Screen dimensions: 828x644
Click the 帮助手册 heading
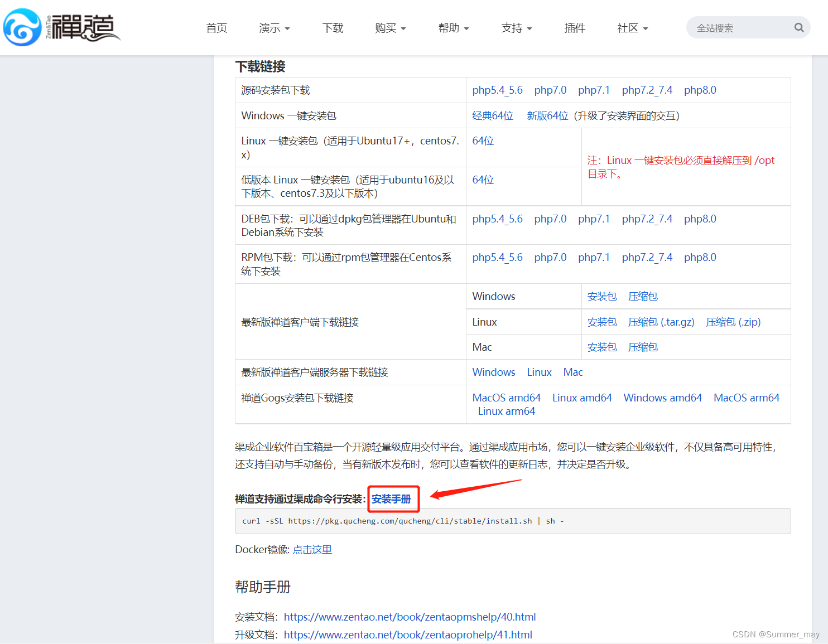click(x=263, y=587)
